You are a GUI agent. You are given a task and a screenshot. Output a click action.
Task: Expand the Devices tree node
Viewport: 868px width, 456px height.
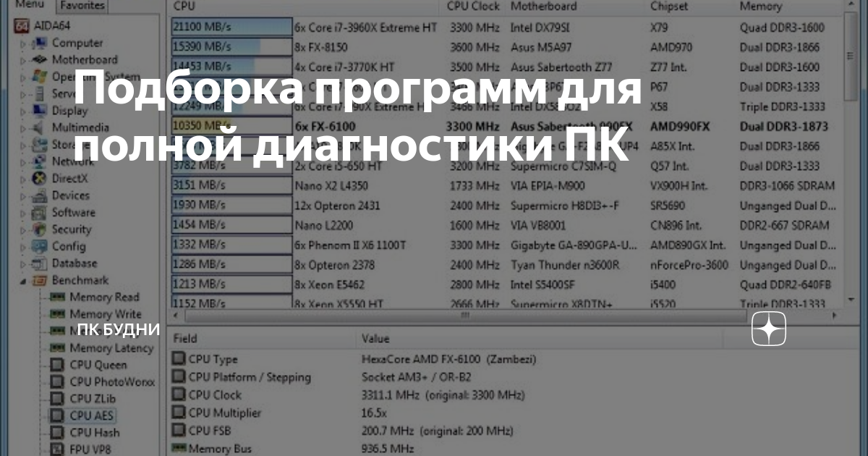pos(23,195)
